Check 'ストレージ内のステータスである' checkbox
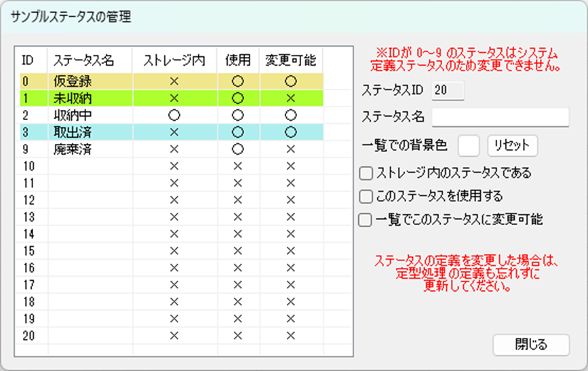 (x=366, y=174)
